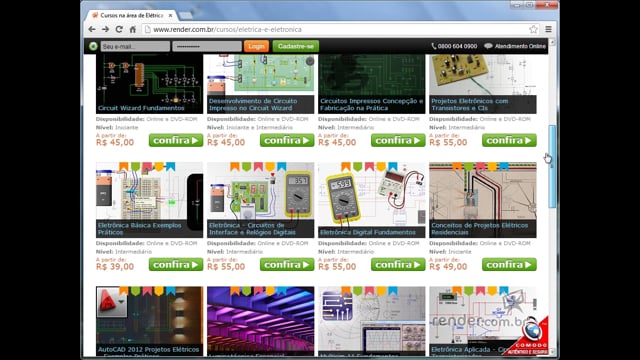Focus the address bar URL field
The height and width of the screenshot is (360, 640).
click(x=339, y=29)
